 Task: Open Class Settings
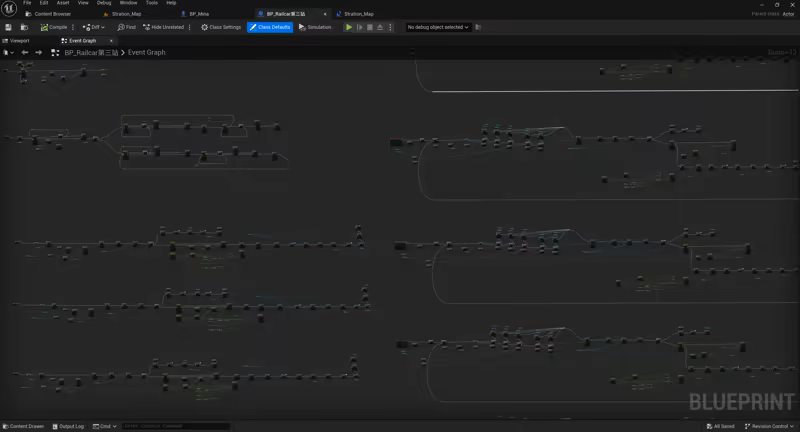[x=221, y=27]
